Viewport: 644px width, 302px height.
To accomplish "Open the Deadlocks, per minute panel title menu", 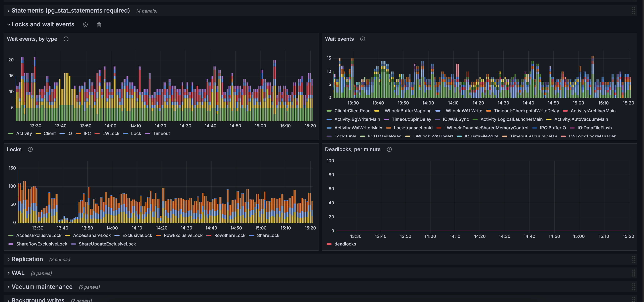I will [x=352, y=150].
